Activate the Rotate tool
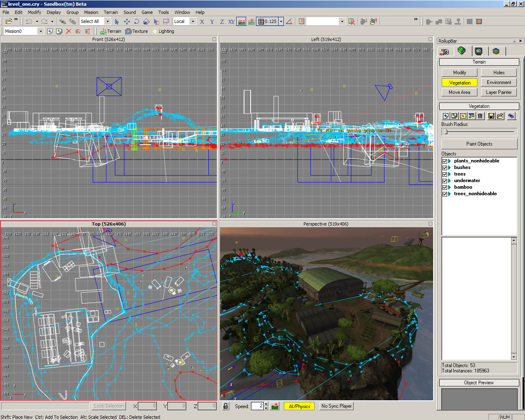 pyautogui.click(x=137, y=21)
